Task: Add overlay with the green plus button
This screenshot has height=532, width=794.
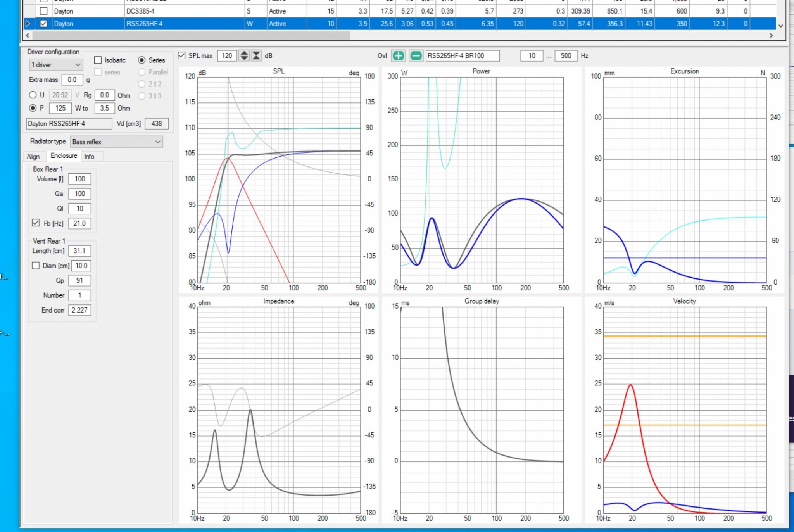Action: pyautogui.click(x=398, y=56)
